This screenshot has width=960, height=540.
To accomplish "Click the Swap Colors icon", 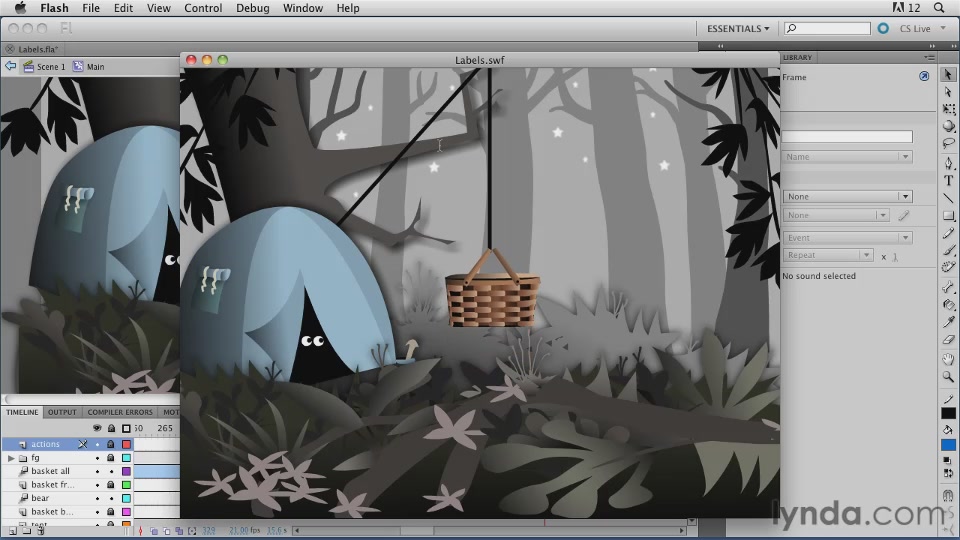I will (947, 472).
